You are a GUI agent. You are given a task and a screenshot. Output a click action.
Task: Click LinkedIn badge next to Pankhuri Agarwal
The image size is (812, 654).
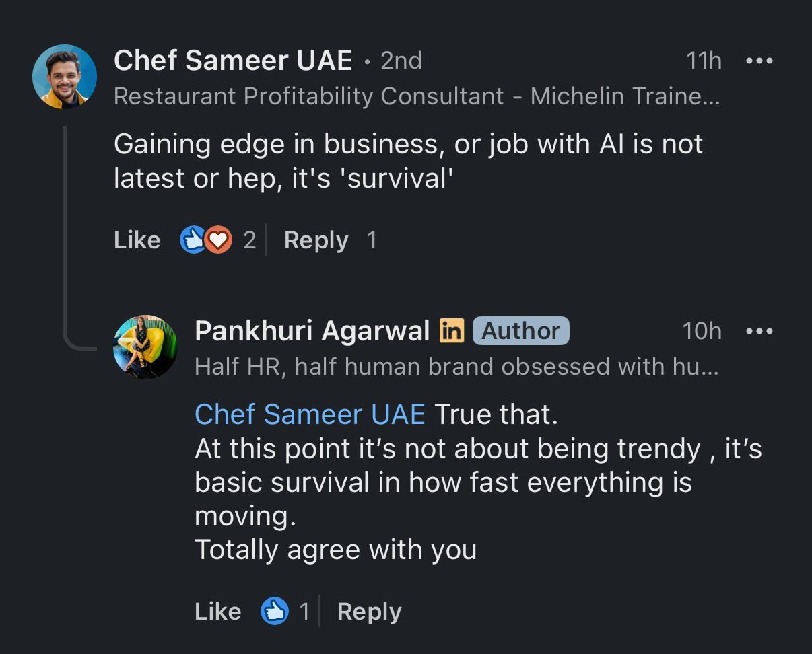pyautogui.click(x=452, y=331)
